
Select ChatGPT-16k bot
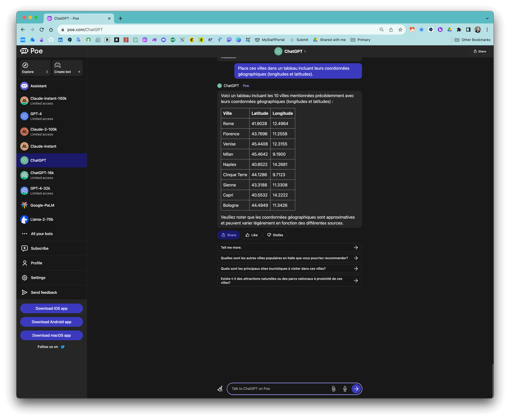pos(52,175)
